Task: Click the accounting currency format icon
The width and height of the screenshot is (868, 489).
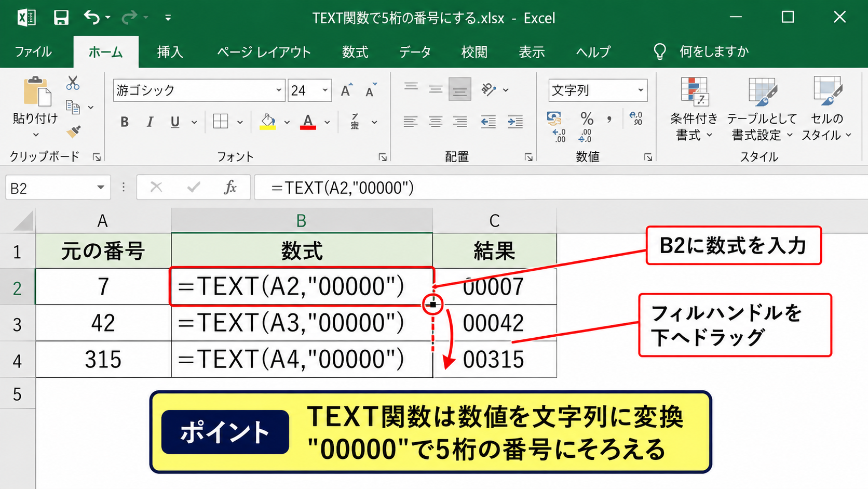Action: 555,118
